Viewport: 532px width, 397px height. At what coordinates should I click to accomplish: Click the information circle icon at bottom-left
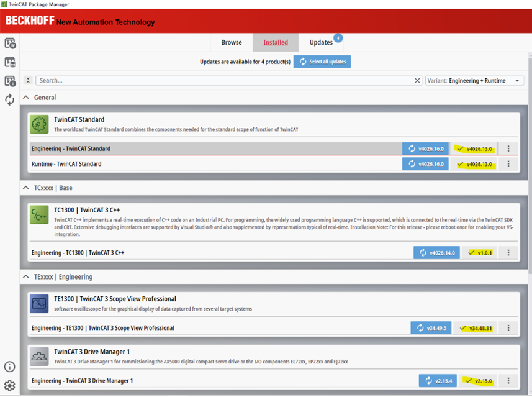coord(10,367)
